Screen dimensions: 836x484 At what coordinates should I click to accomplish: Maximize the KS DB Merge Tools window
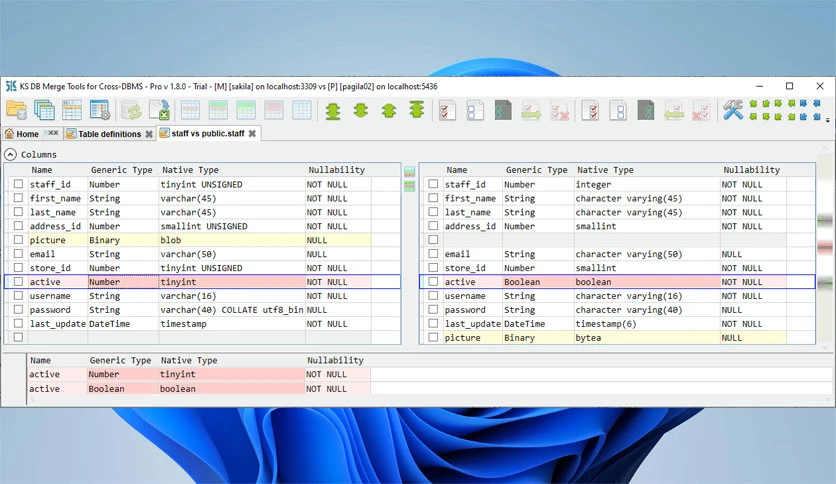tap(790, 86)
